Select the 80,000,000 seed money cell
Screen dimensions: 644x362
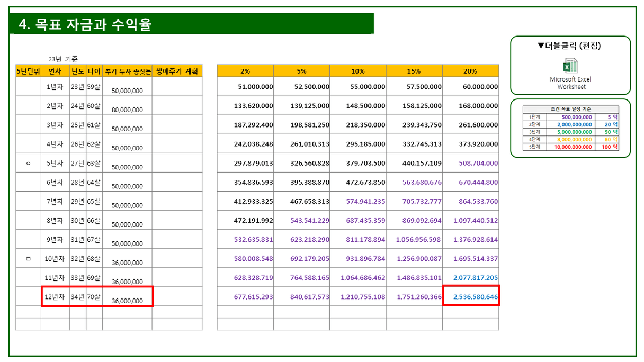(x=127, y=110)
